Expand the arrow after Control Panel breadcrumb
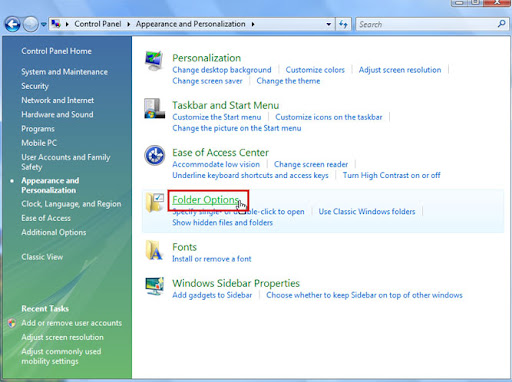 [x=129, y=24]
